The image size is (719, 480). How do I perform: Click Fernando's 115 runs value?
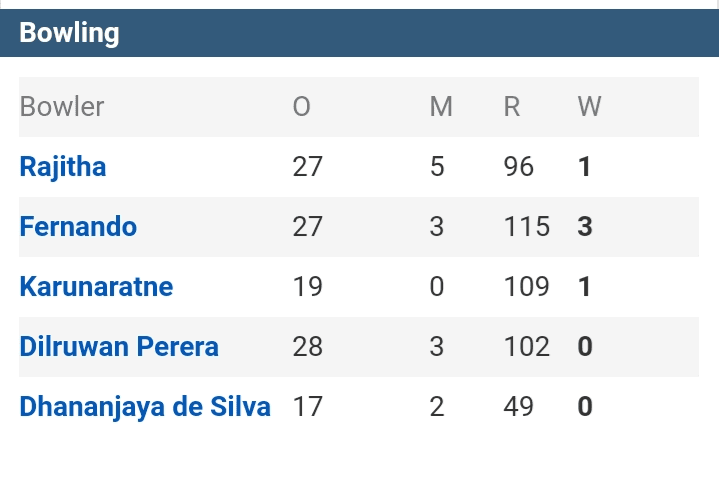click(527, 227)
